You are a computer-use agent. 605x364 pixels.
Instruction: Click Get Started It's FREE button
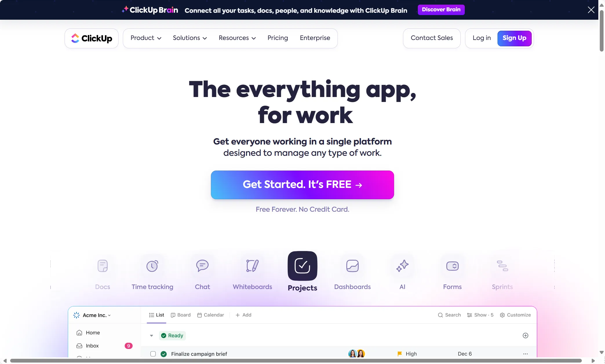(x=302, y=185)
